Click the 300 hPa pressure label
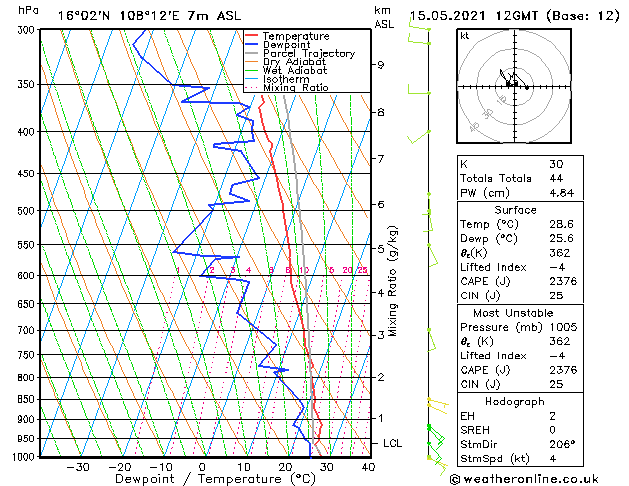 [x=26, y=30]
